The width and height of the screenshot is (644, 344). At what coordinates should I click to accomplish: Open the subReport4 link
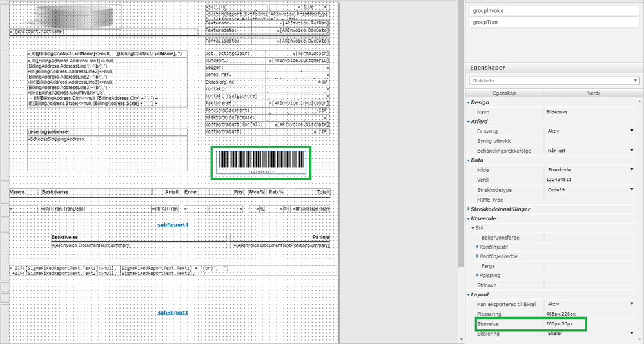[x=173, y=225]
